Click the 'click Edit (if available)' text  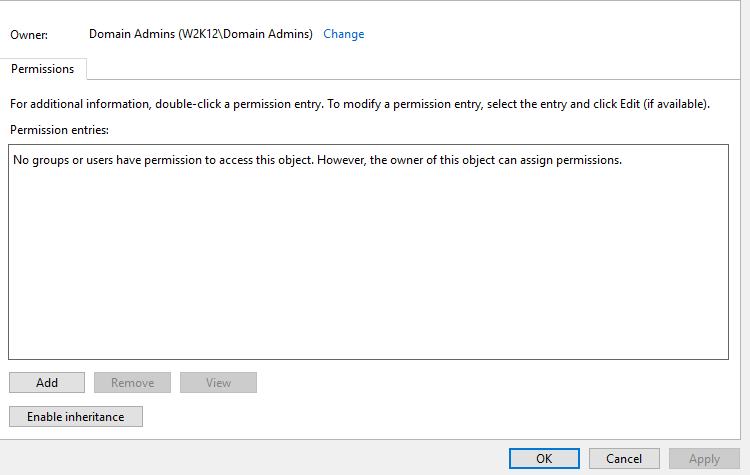[651, 104]
